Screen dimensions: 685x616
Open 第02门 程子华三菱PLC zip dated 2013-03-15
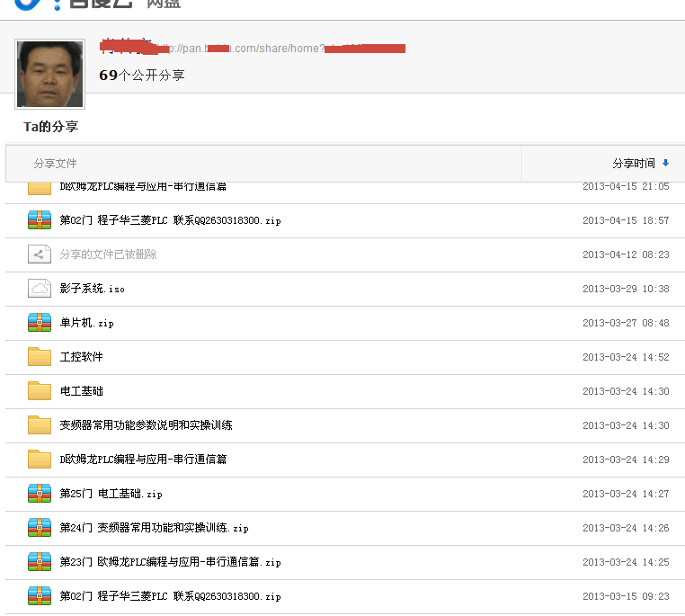coord(170,596)
